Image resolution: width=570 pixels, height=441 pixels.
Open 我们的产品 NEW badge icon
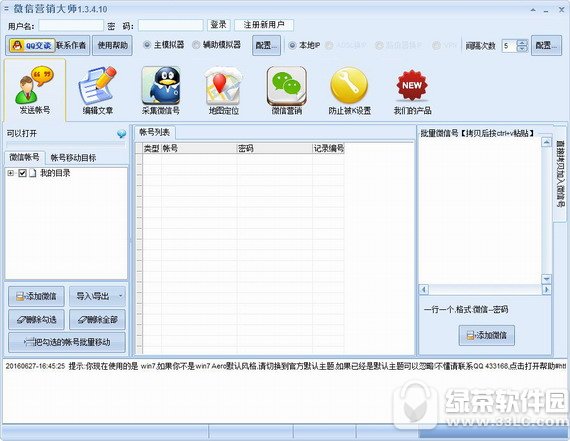[x=412, y=90]
